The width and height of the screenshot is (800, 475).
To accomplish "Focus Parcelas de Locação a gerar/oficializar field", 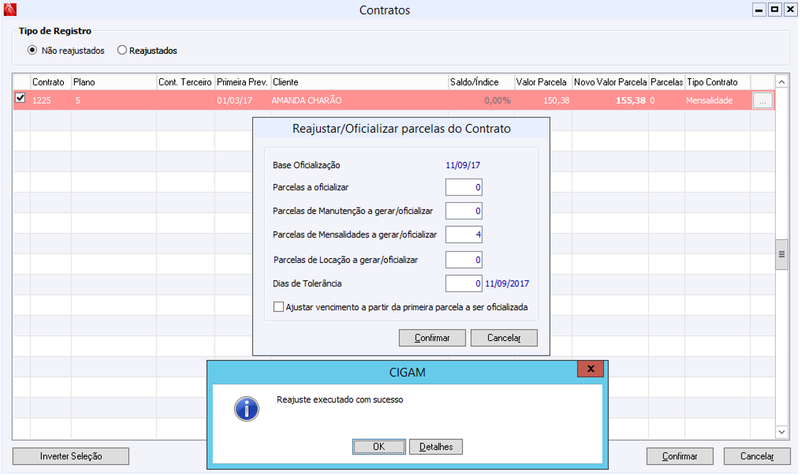I will [463, 260].
